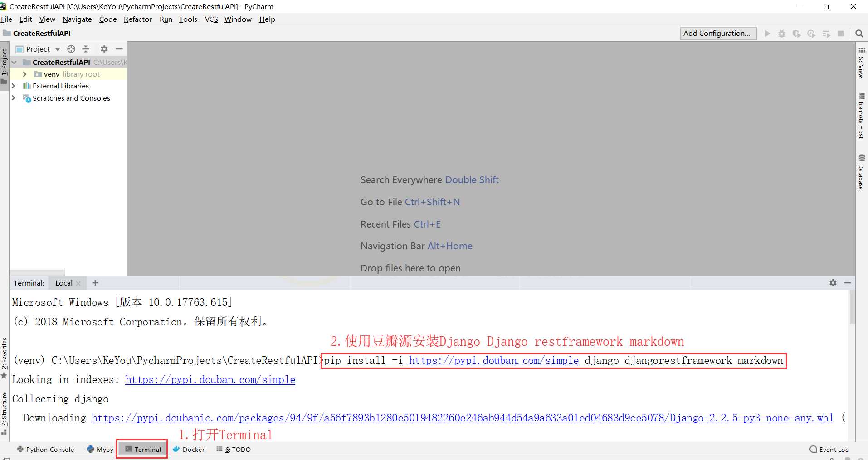Toggle tool window bars icon bottom-left
Viewport: 868px width, 460px height.
[6, 458]
